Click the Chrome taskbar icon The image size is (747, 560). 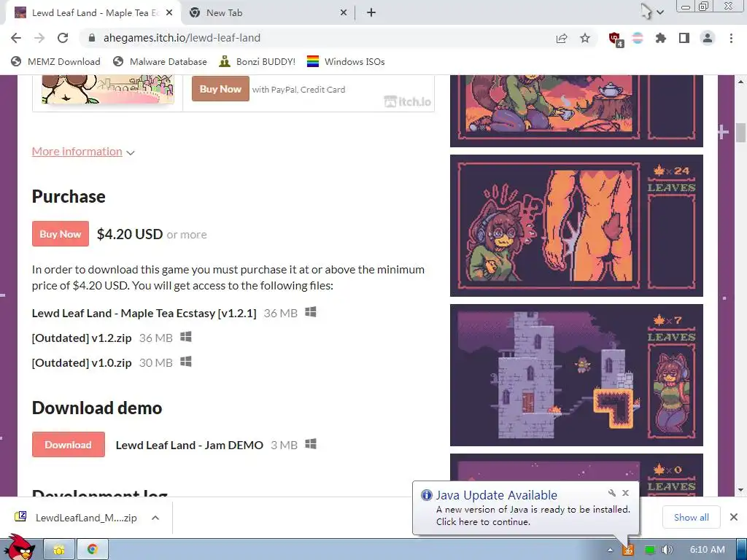93,550
